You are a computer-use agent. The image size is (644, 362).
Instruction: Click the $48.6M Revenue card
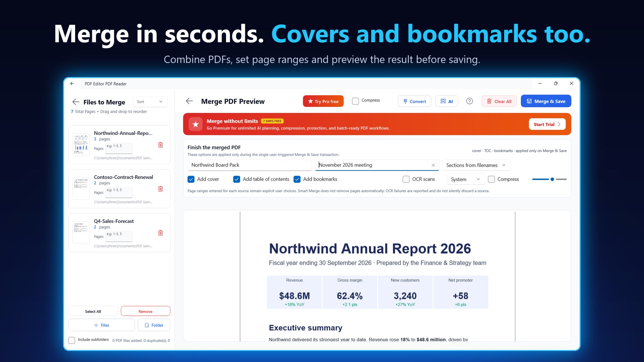tap(294, 292)
